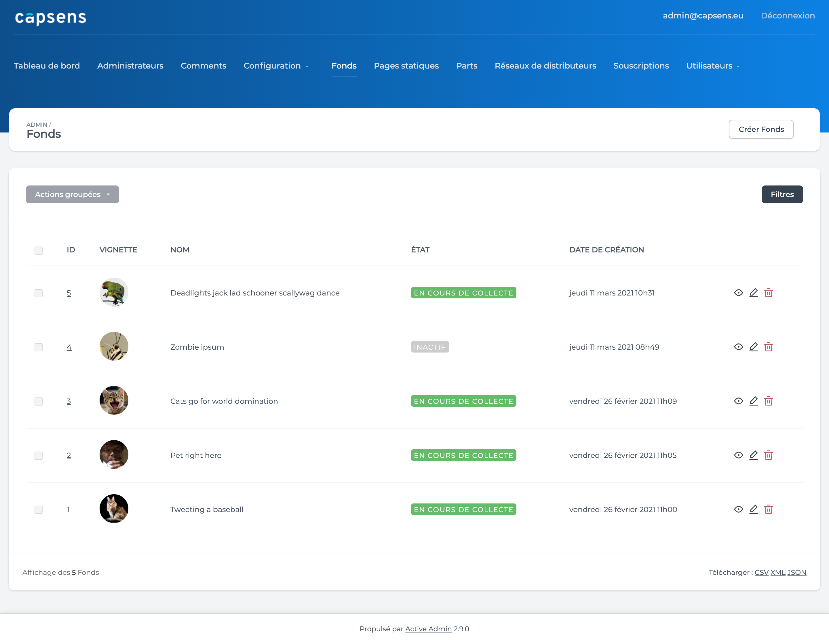Click the Créer Fonds button

click(761, 129)
